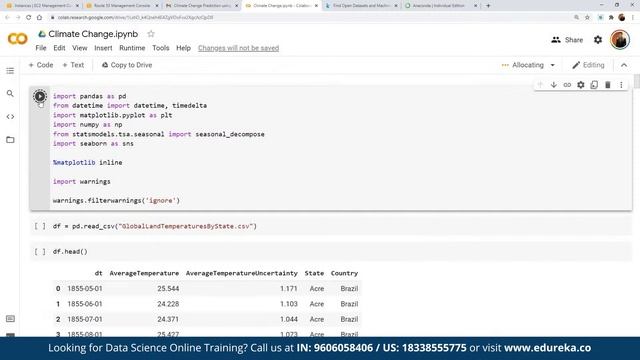The image size is (640, 360).
Task: Collapse the header with chevron
Action: [624, 65]
